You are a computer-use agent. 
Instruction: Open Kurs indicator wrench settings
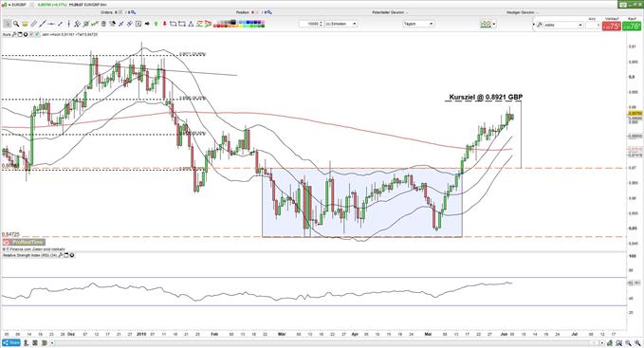[x=14, y=34]
